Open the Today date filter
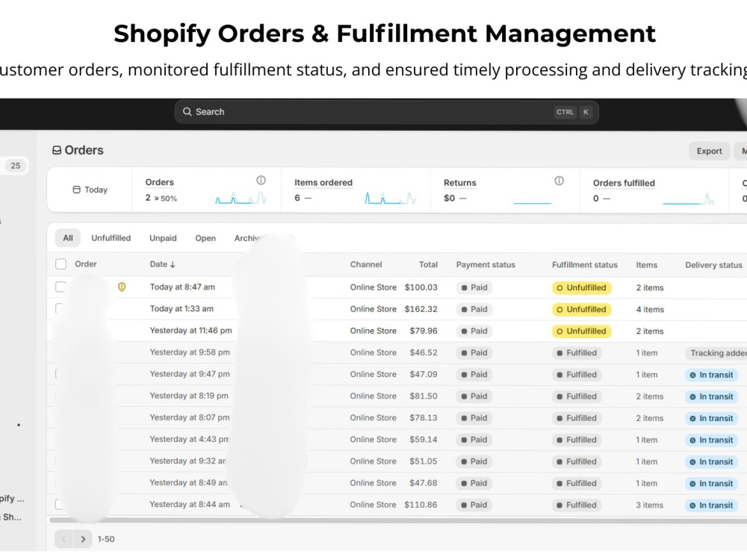Viewport: 747px width, 560px height. [90, 190]
